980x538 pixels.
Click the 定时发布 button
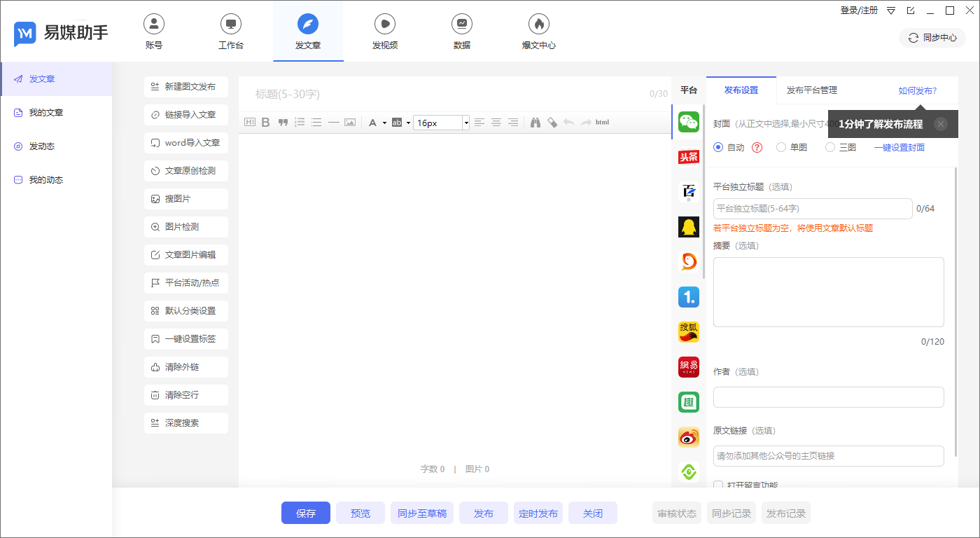click(x=538, y=513)
